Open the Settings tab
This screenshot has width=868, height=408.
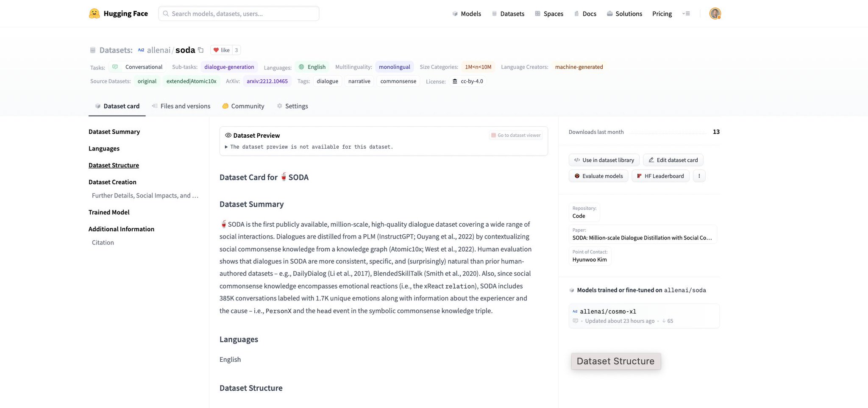tap(292, 106)
